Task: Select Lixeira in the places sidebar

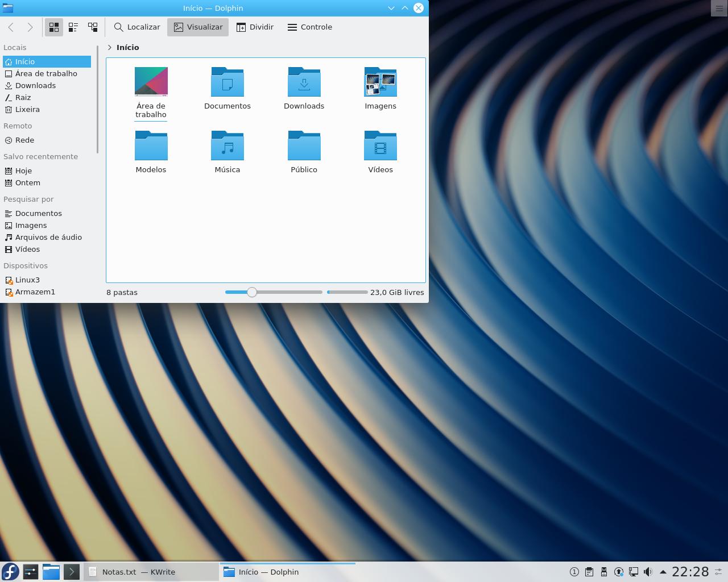Action: [x=27, y=110]
